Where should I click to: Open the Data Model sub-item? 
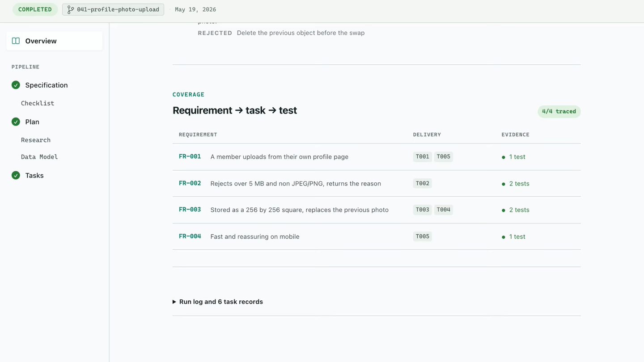click(x=39, y=157)
